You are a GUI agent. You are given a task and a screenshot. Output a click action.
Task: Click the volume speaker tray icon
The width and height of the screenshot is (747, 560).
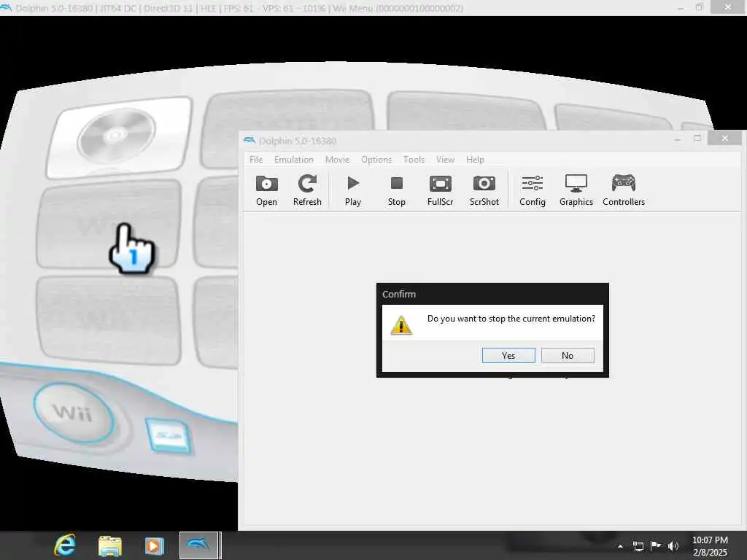(x=673, y=546)
